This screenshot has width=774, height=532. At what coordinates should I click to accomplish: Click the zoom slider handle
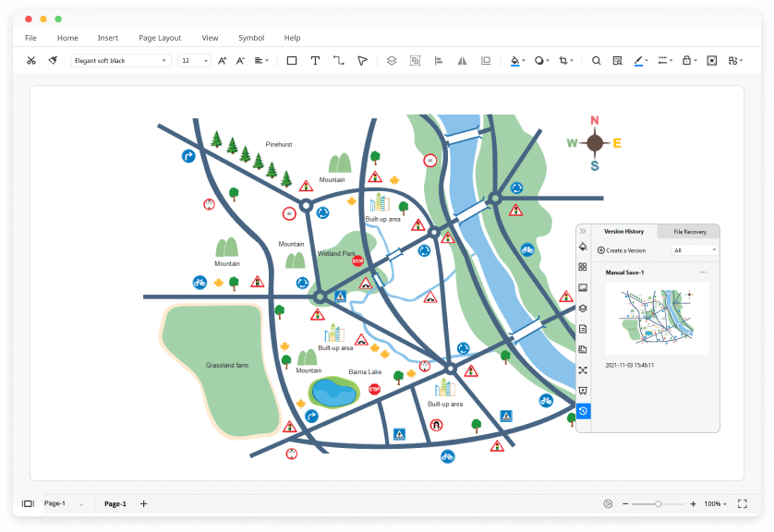pos(658,504)
